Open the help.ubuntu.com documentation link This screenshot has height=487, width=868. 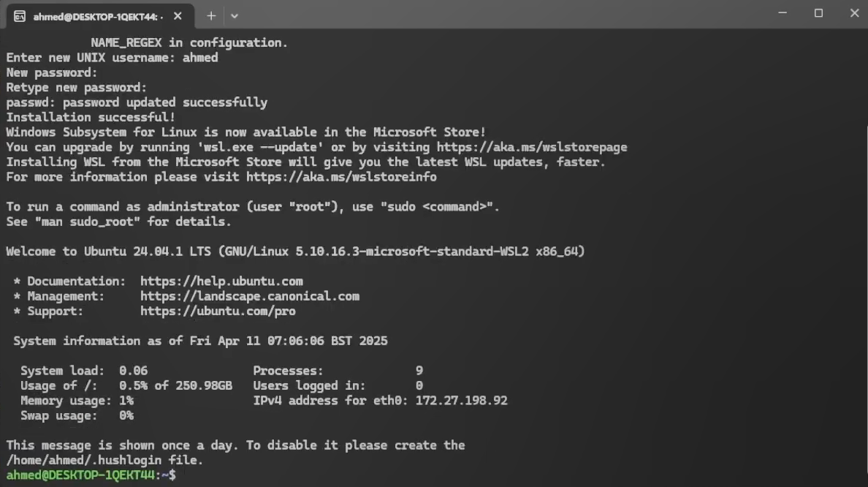pyautogui.click(x=221, y=282)
